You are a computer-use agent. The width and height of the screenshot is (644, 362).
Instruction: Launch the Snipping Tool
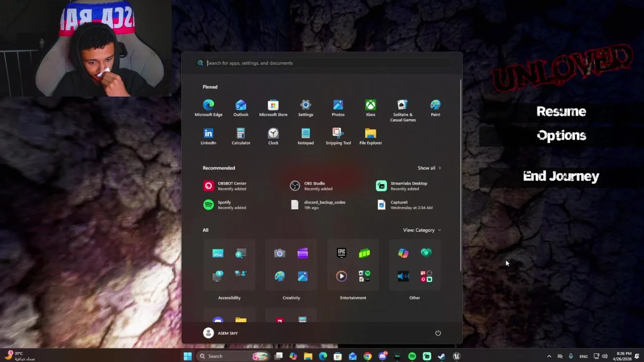pos(338,136)
